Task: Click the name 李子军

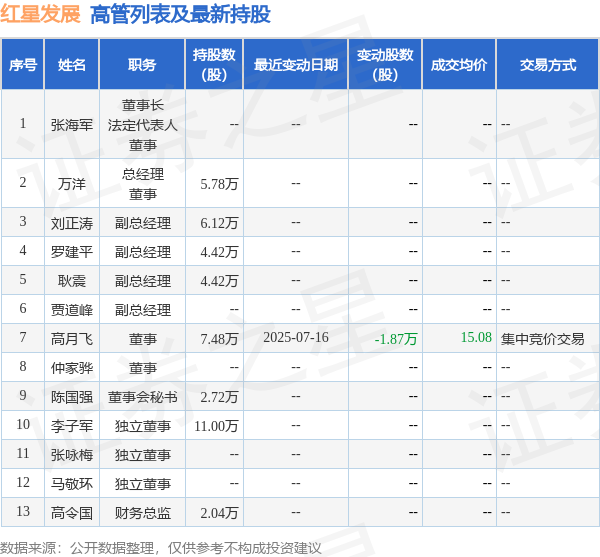Action: point(72,426)
